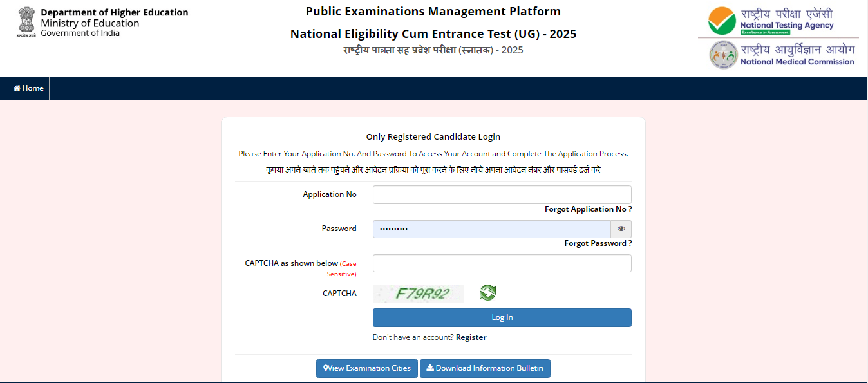
Task: Open View Examination Cities
Action: tap(367, 368)
